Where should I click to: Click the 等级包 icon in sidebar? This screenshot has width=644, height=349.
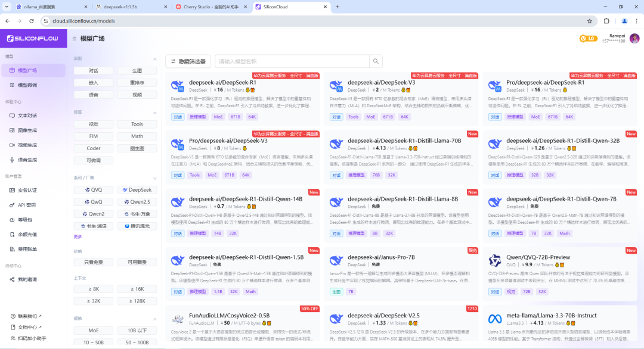click(12, 220)
